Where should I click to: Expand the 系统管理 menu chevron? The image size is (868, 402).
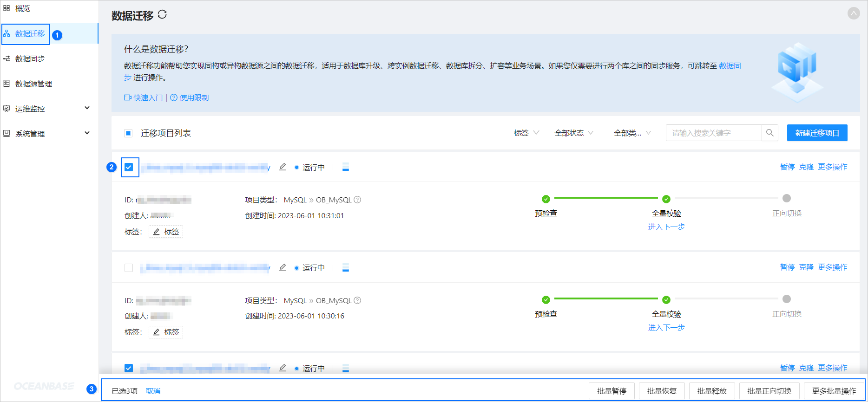click(x=87, y=133)
